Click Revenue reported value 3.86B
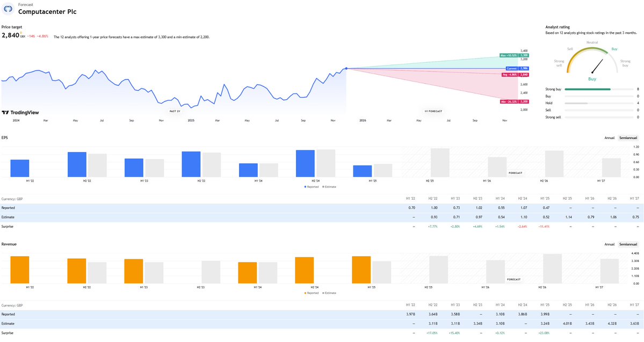 [x=522, y=315]
